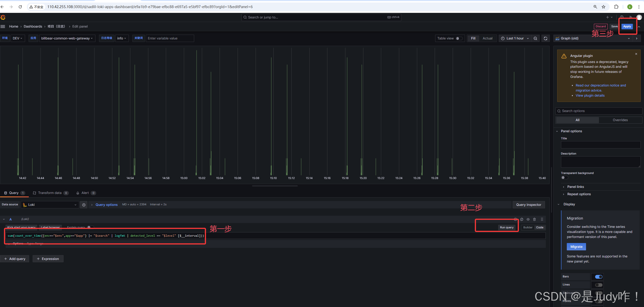The image size is (644, 307).
Task: Delete query A with trash icon
Action: pos(534,219)
